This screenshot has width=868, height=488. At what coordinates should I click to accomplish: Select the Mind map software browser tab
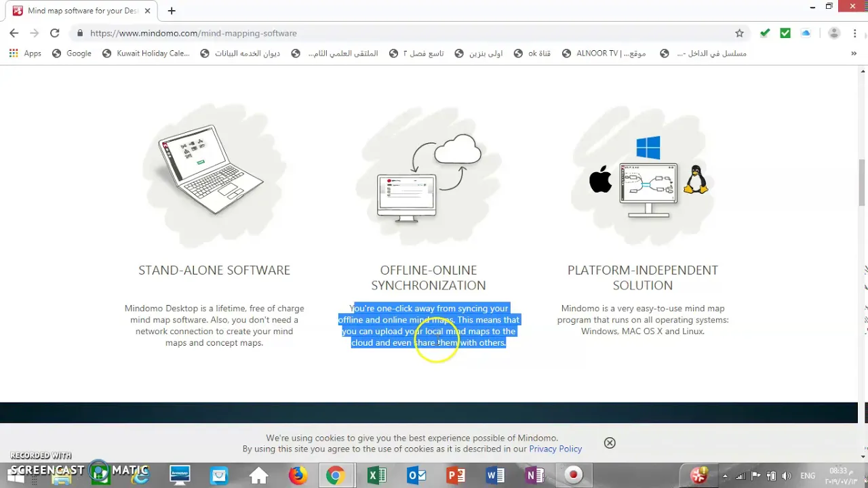pos(83,11)
